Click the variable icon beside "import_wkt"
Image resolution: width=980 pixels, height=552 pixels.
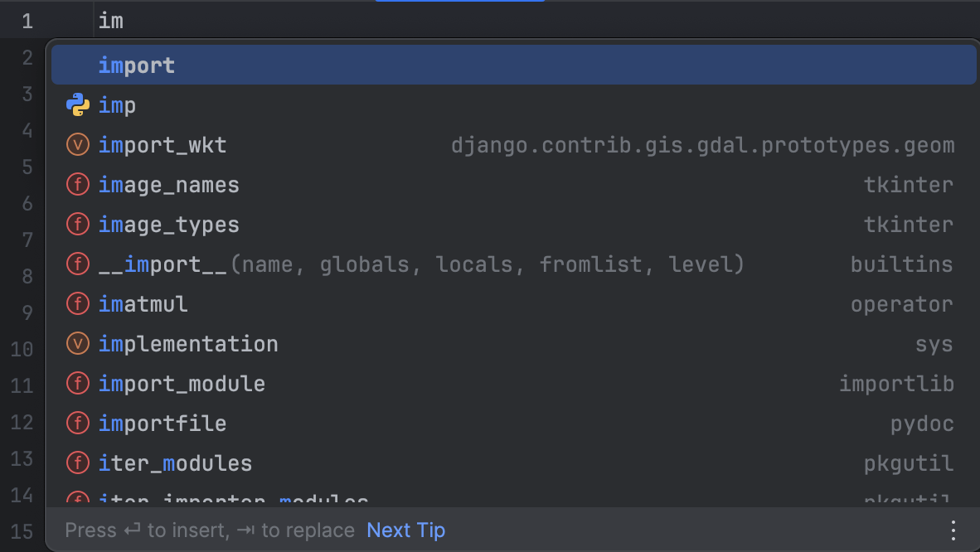(77, 144)
